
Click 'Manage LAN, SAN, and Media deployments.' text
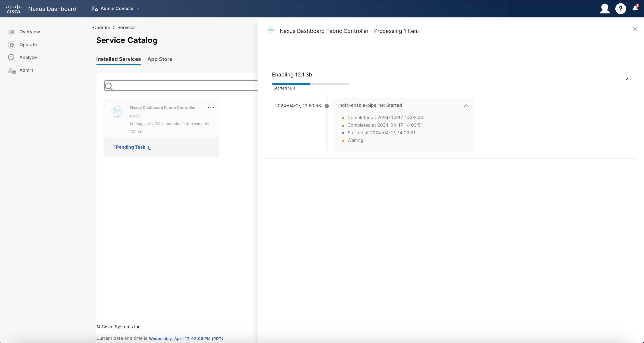[170, 124]
